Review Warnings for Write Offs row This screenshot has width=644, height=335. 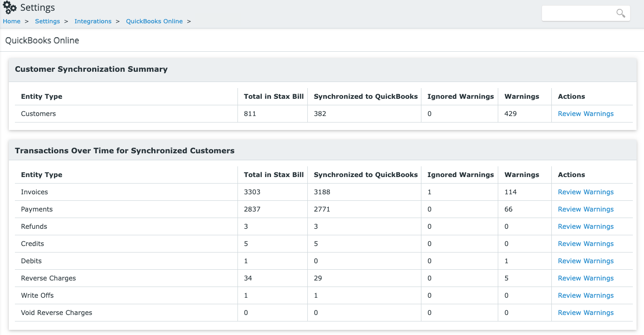click(x=586, y=295)
